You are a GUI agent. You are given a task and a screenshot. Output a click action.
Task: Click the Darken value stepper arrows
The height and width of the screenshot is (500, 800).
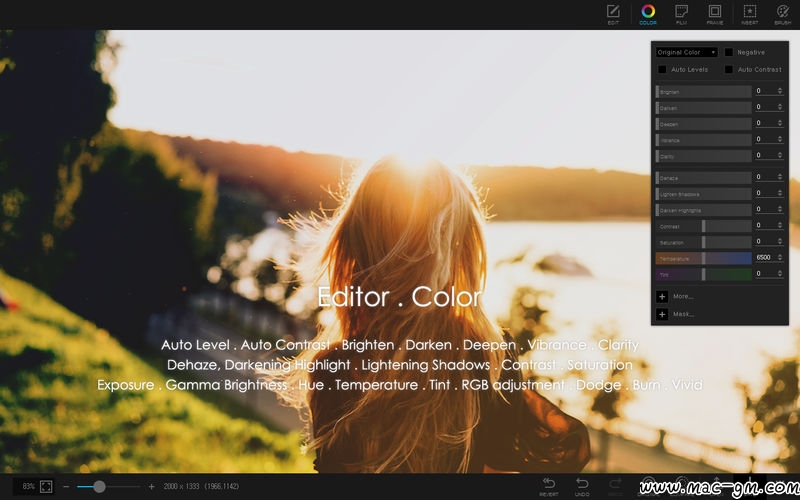point(780,107)
